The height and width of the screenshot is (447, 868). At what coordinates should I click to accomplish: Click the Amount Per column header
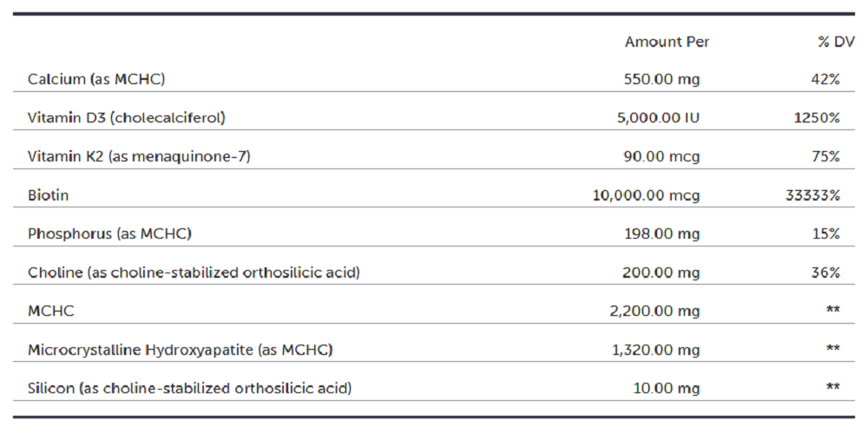point(667,42)
